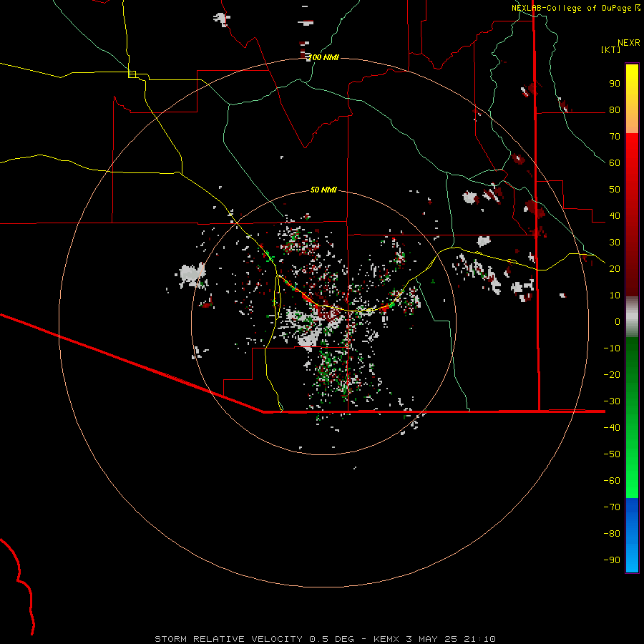The height and width of the screenshot is (644, 644).
Task: Click the 40 value on the velocity scale
Action: [x=615, y=215]
